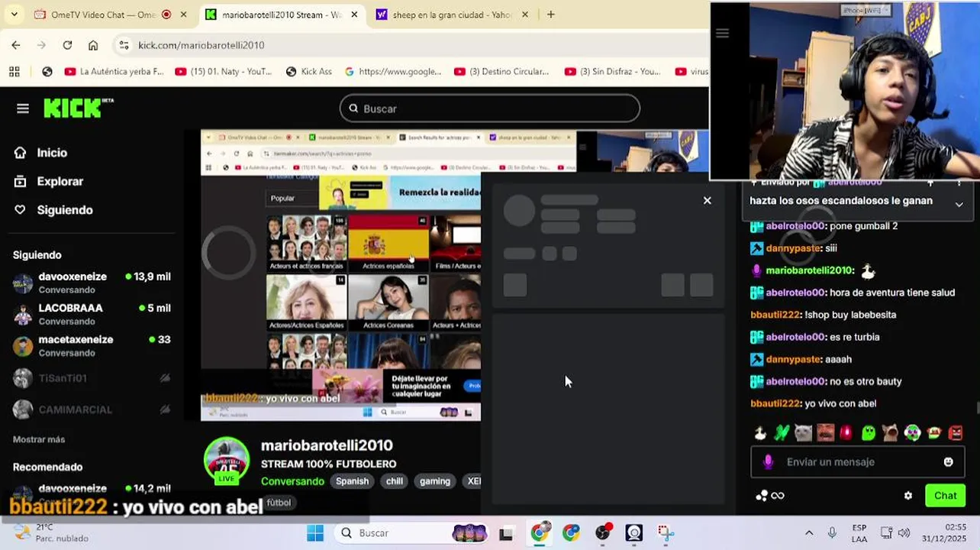Open the Conversando category link under stream title

292,481
